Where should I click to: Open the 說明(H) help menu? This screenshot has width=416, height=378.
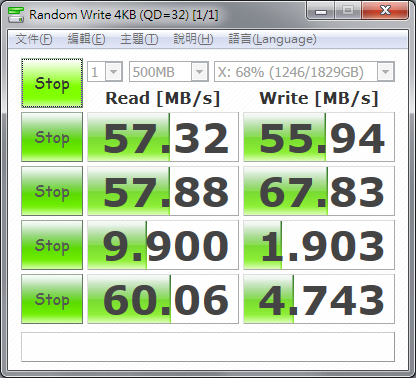[x=193, y=39]
